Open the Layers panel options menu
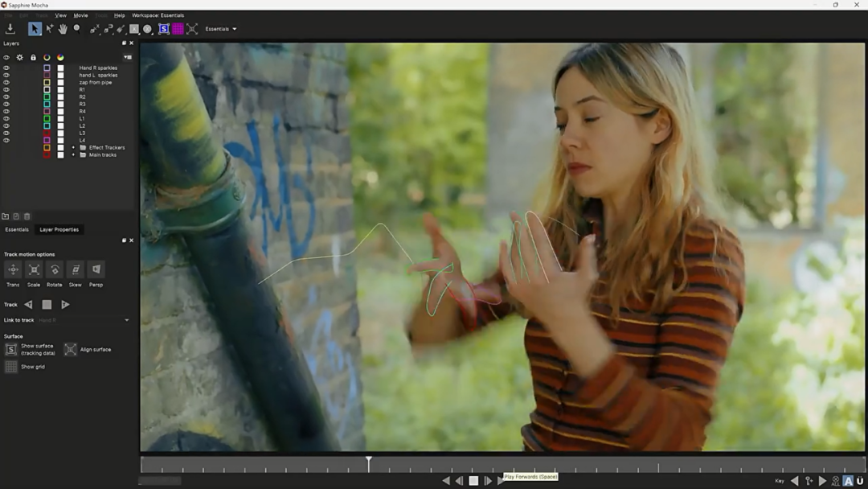The height and width of the screenshot is (489, 868). tap(128, 57)
